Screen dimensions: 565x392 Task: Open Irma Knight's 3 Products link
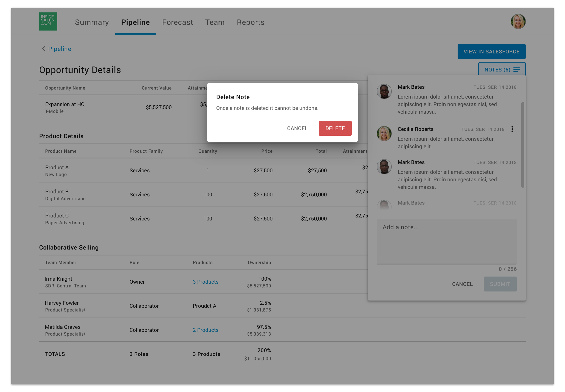point(205,282)
